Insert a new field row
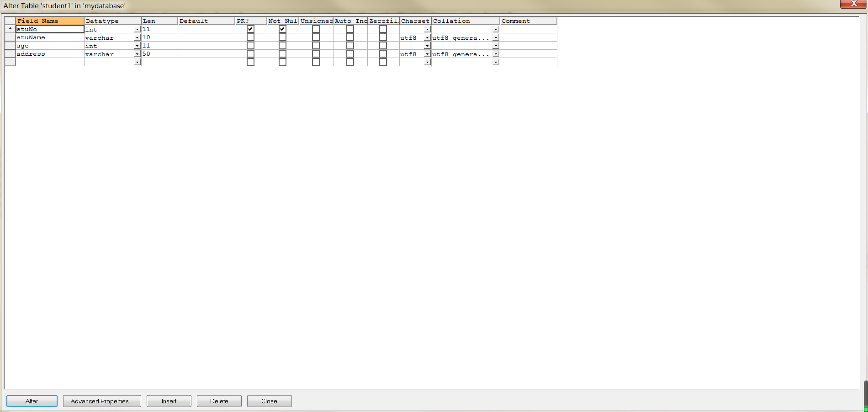Image resolution: width=868 pixels, height=412 pixels. [x=169, y=401]
